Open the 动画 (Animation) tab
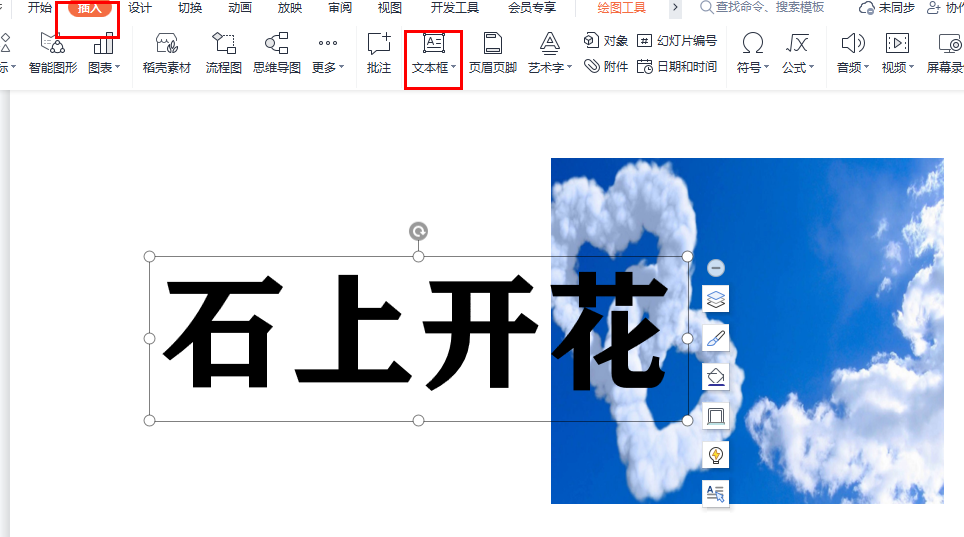Screen dimensions: 964x537 pos(240,8)
